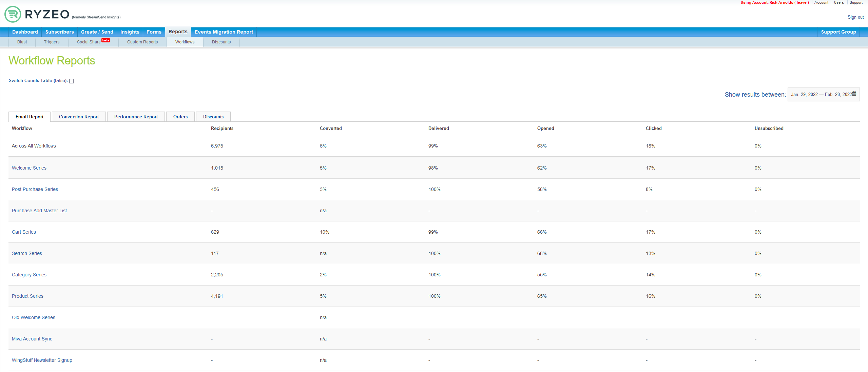Screen dimensions: 868x372
Task: Switch to Conversion Report tab
Action: pos(79,117)
